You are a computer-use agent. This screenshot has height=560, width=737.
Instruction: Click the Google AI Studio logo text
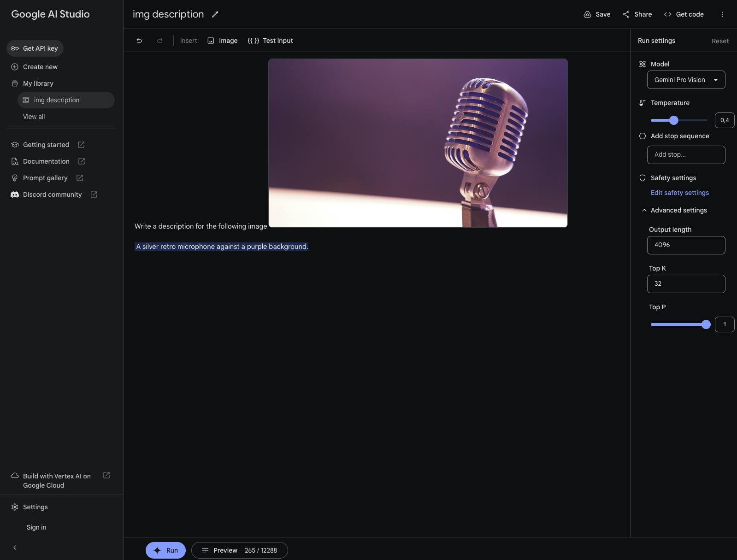coord(50,14)
